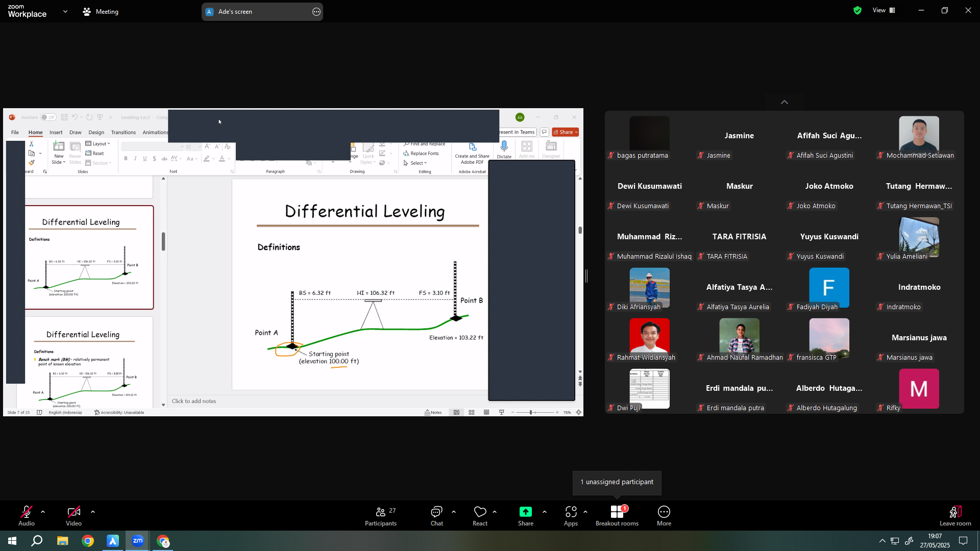Image resolution: width=980 pixels, height=551 pixels.
Task: Open the Participants panel
Action: coord(381,515)
